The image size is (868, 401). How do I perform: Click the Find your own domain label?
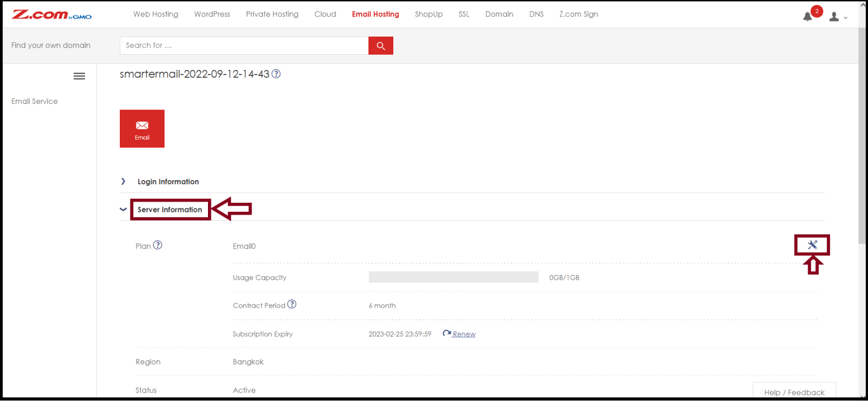[x=51, y=45]
